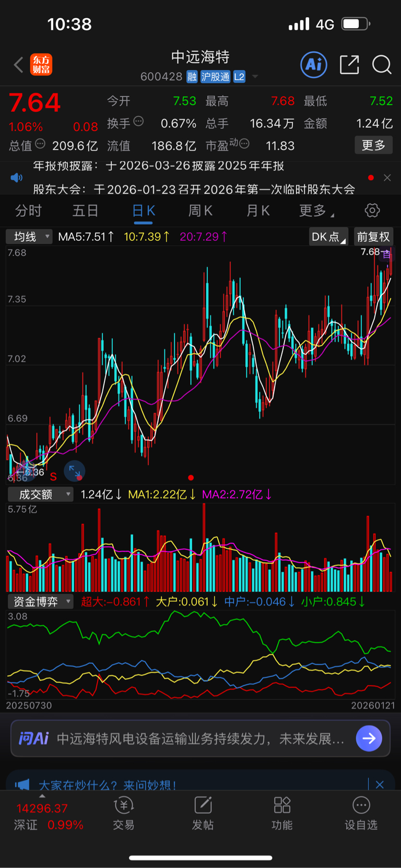Tap 大户:0.061 fund flow label
This screenshot has width=401, height=868.
pos(187,602)
